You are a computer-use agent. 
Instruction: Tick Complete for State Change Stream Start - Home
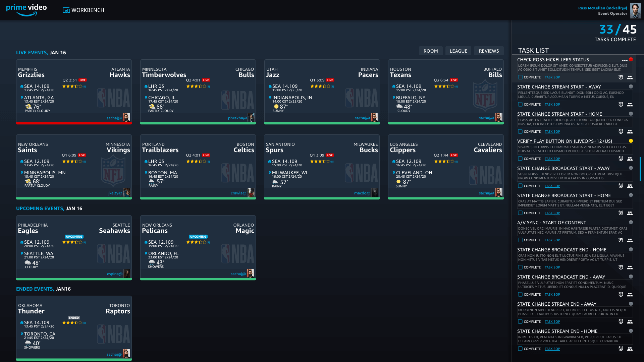pyautogui.click(x=520, y=132)
